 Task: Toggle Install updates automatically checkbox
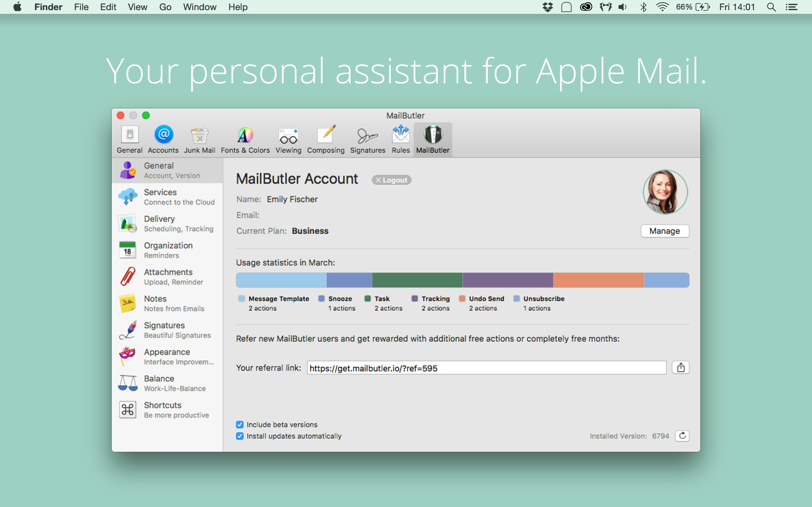[239, 436]
